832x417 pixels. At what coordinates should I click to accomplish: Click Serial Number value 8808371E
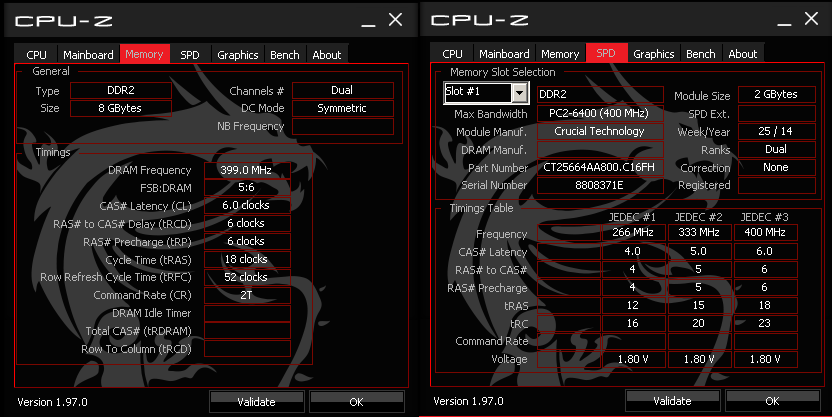tap(600, 185)
